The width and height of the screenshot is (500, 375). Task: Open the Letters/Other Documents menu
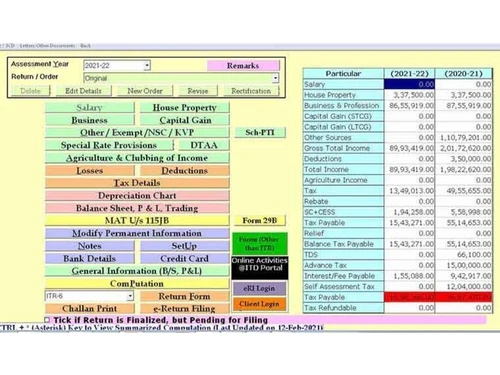(47, 46)
